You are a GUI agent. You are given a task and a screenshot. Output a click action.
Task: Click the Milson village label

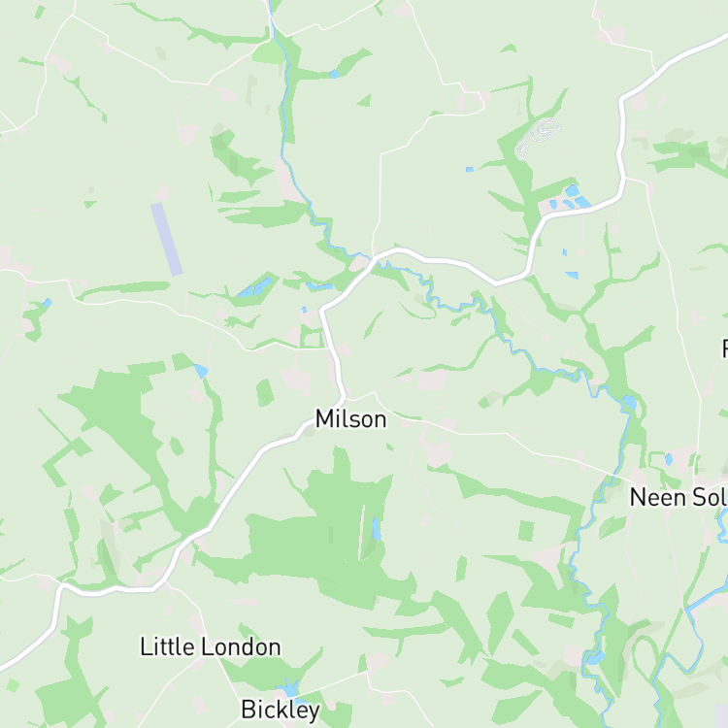[350, 418]
